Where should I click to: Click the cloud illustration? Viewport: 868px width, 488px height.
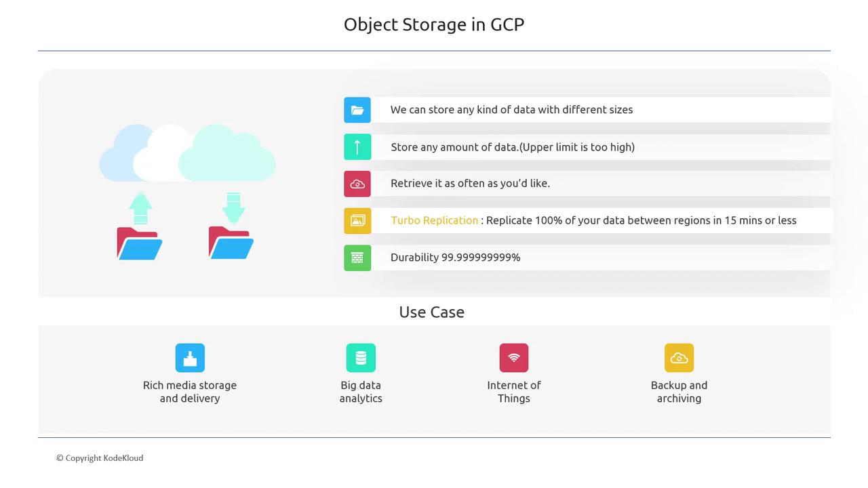pyautogui.click(x=187, y=154)
